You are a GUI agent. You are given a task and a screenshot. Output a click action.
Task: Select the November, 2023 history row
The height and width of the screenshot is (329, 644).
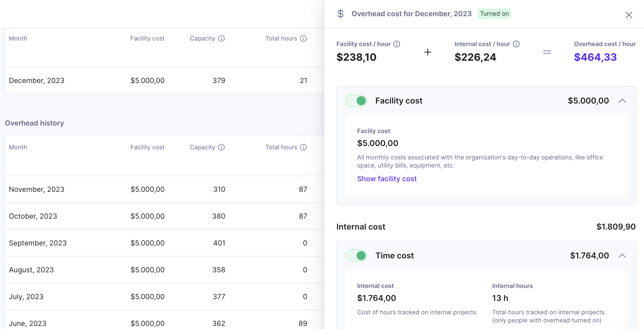[164, 189]
